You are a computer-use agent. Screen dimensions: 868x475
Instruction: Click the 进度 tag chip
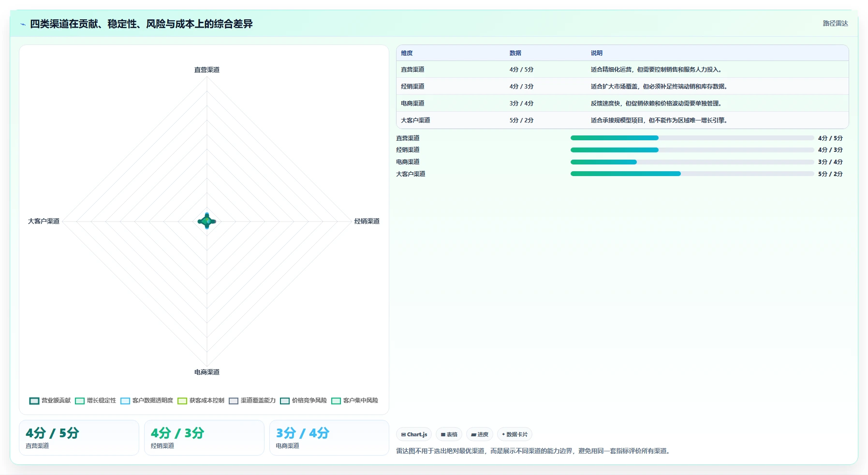point(480,434)
